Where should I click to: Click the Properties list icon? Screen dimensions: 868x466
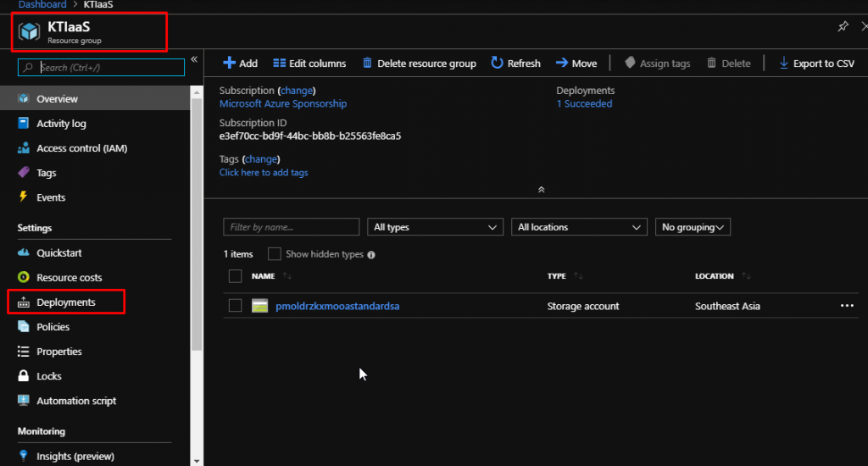pyautogui.click(x=23, y=351)
